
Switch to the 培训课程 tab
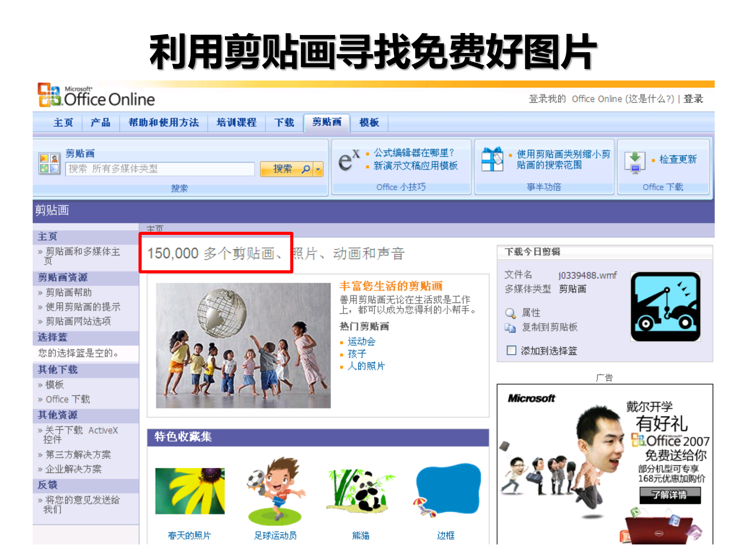237,122
